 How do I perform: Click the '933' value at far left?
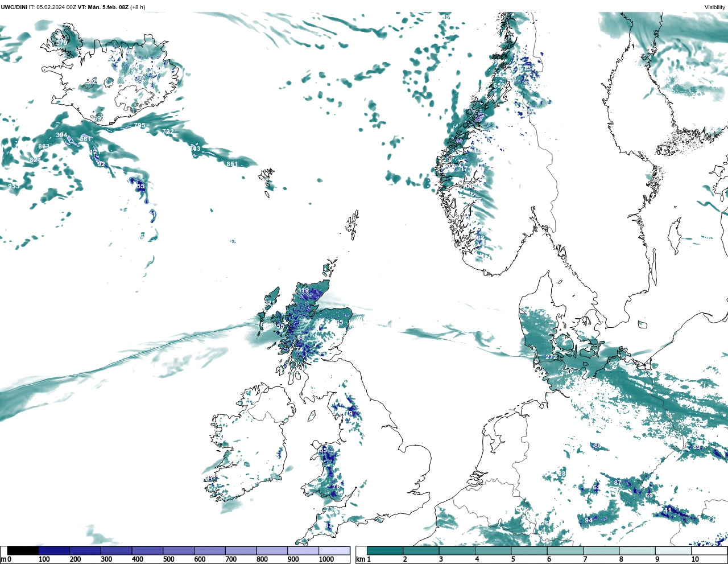point(14,186)
